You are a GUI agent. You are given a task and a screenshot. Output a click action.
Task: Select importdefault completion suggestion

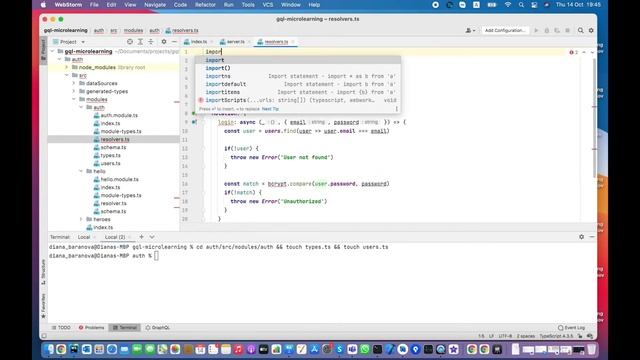298,84
